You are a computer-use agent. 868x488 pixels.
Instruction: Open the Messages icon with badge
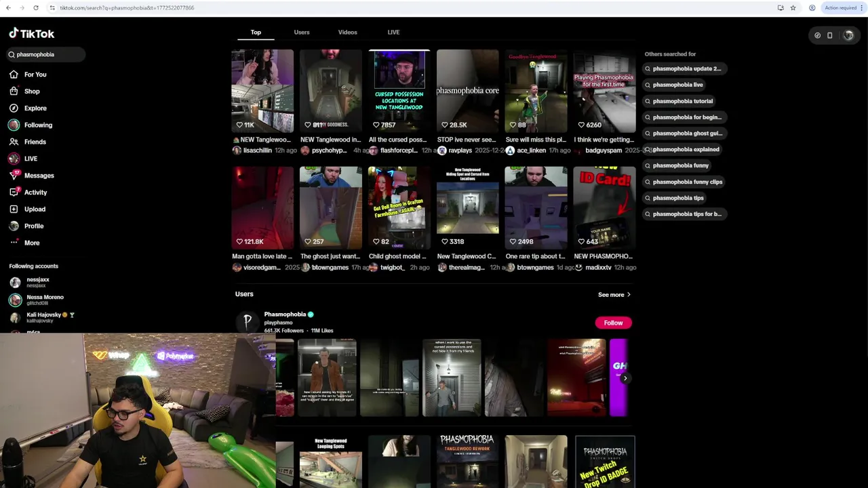[14, 175]
